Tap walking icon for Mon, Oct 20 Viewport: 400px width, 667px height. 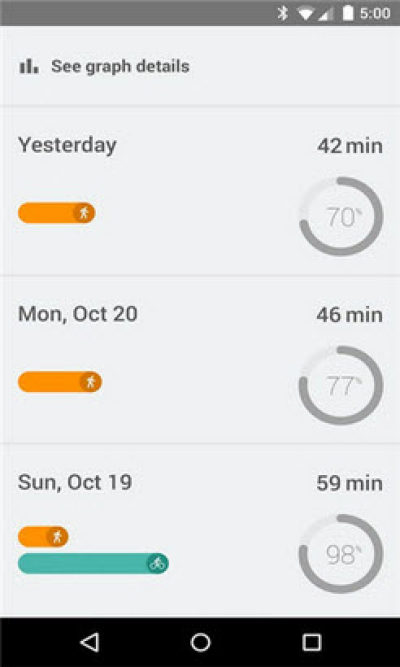(x=90, y=382)
